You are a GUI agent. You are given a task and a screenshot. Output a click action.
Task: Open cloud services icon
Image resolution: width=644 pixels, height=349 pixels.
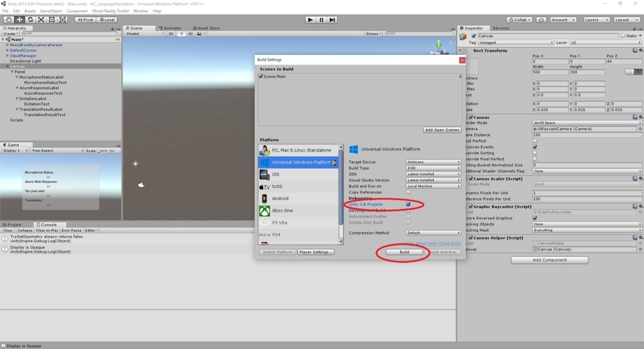[x=541, y=19]
